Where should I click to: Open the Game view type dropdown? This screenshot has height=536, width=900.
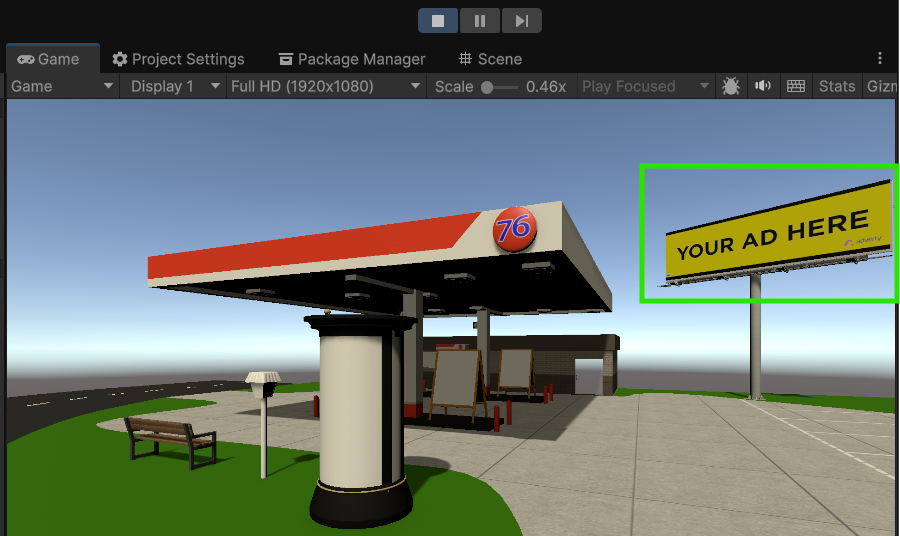[62, 86]
